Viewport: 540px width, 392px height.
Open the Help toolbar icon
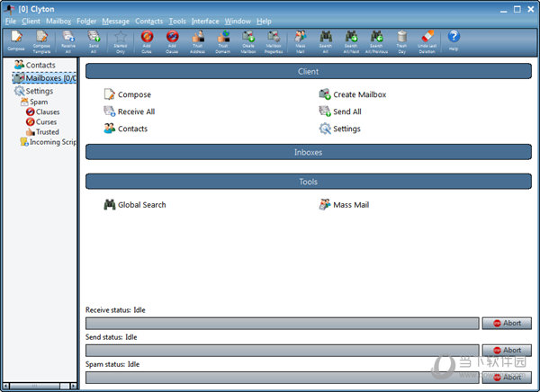[x=454, y=40]
